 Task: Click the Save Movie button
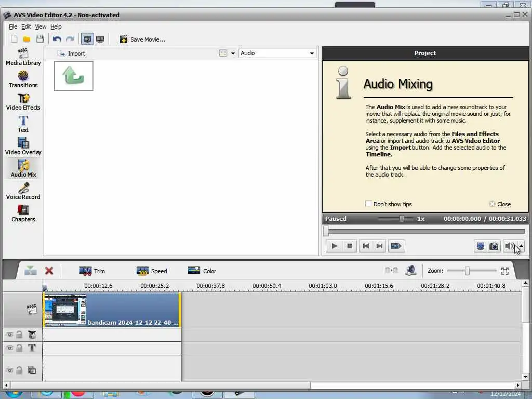click(142, 39)
